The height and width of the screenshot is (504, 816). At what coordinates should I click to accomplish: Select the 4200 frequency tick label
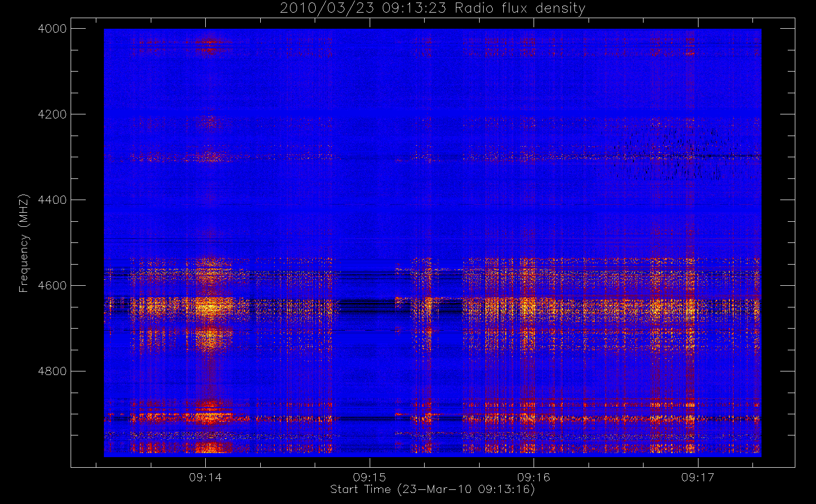point(52,114)
